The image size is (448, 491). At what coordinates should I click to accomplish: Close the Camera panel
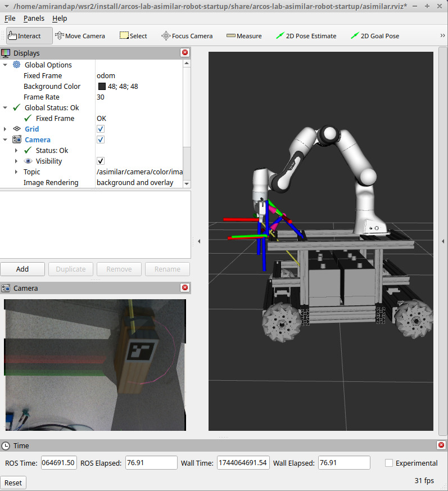pyautogui.click(x=185, y=288)
